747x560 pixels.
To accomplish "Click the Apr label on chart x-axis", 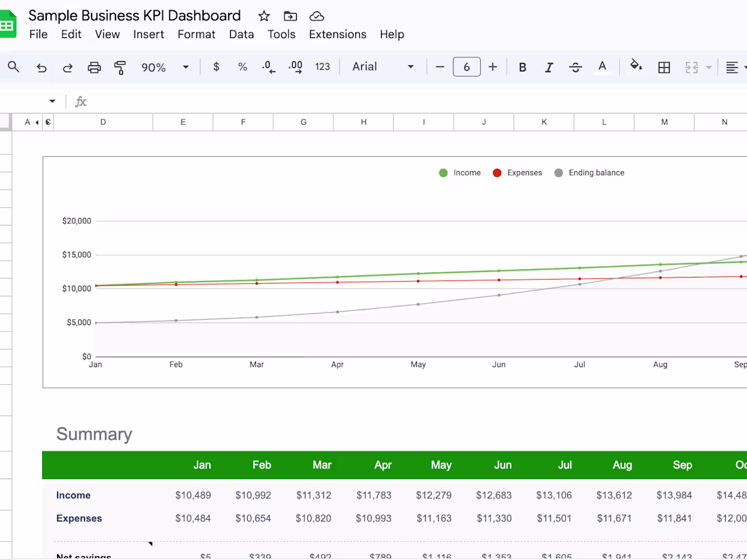I will tap(338, 365).
